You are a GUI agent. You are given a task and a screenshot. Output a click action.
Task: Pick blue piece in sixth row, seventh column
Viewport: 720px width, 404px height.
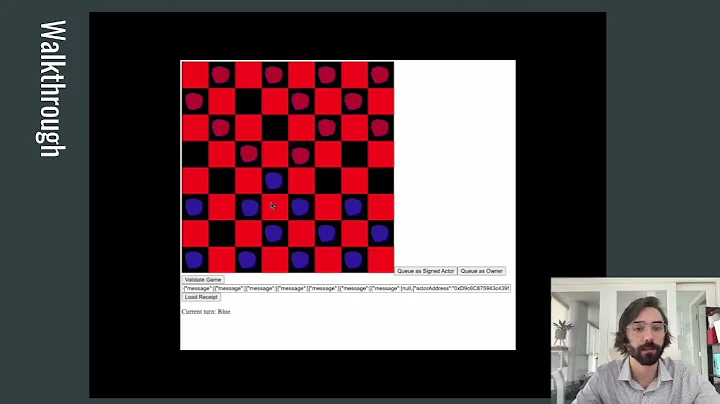click(x=353, y=207)
